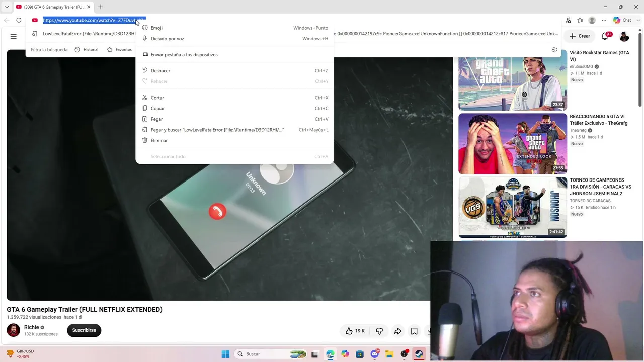Open Visité Rockstar Games (GTA VI) title
Image resolution: width=644 pixels, height=362 pixels.
[599, 56]
